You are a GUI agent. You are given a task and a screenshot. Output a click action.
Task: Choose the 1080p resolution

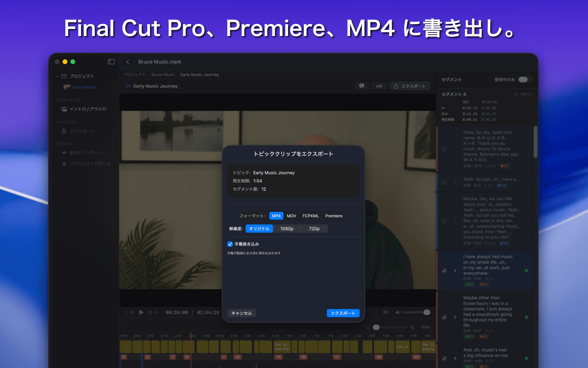tap(287, 229)
